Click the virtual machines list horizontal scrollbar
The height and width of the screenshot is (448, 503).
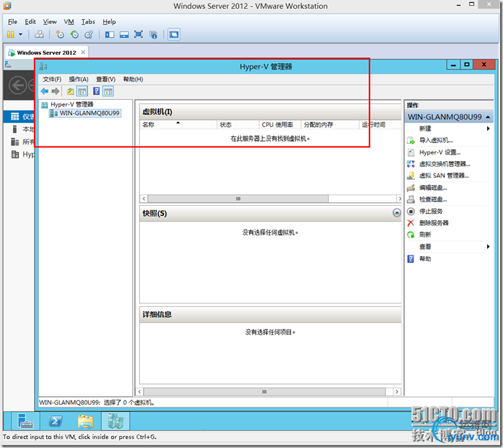point(238,199)
